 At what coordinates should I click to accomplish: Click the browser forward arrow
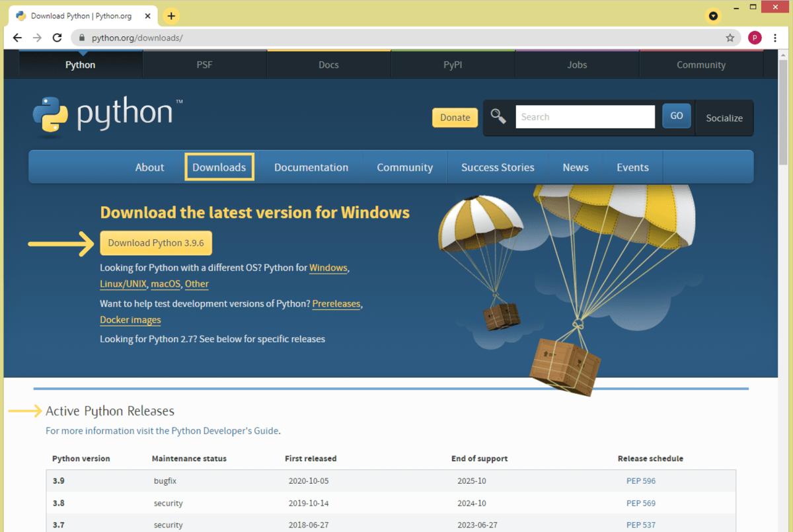37,38
